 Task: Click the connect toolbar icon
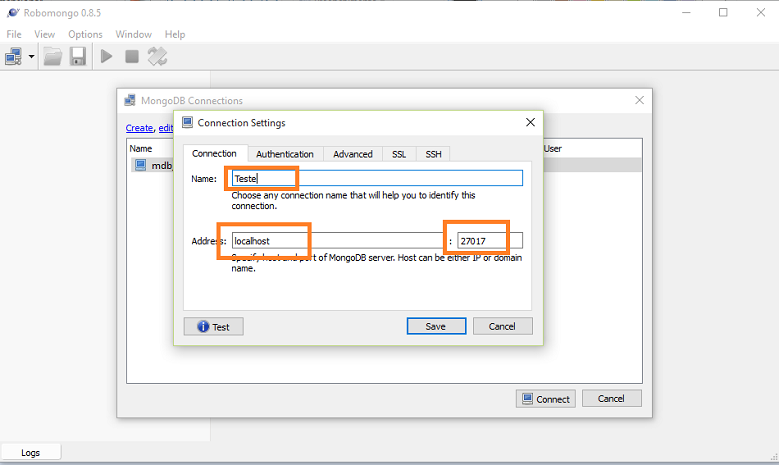[13, 57]
